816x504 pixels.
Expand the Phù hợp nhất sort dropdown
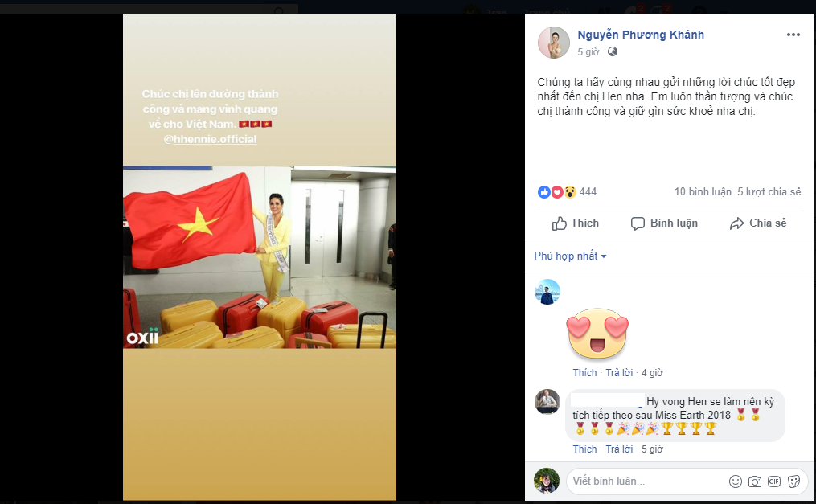pyautogui.click(x=570, y=256)
